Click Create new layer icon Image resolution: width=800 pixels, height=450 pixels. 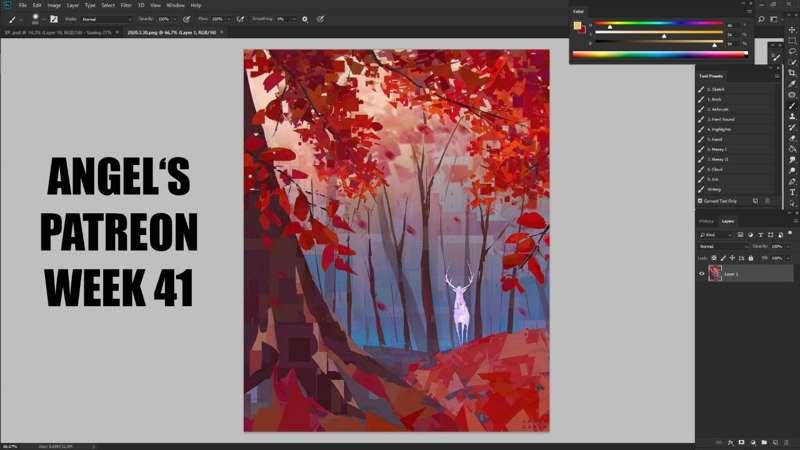pos(775,442)
